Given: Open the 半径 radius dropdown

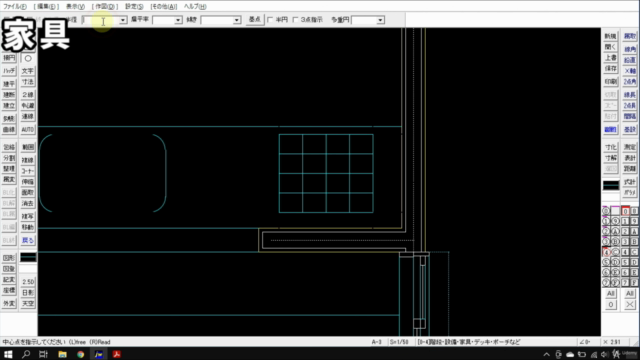Looking at the screenshot, I should coord(122,20).
